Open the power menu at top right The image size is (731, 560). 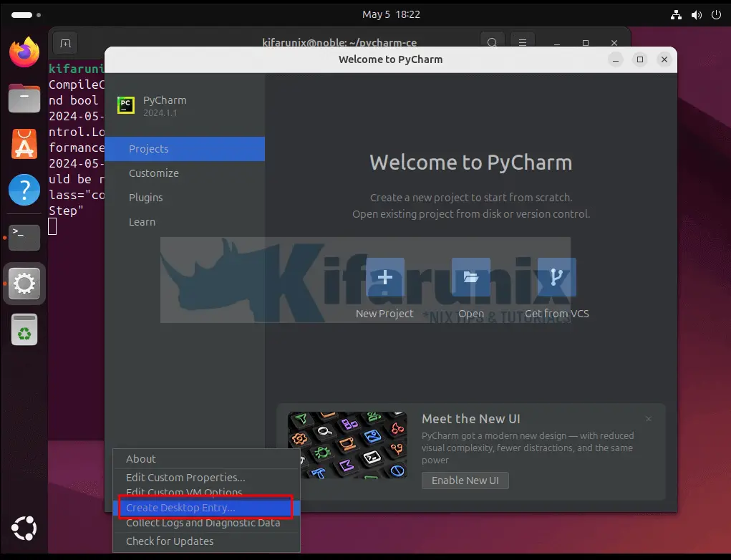(x=716, y=14)
